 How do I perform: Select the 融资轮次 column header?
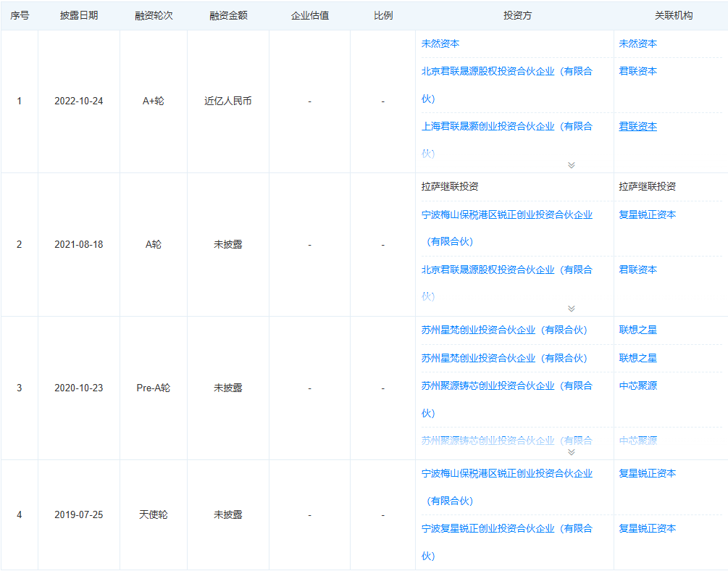(x=154, y=15)
